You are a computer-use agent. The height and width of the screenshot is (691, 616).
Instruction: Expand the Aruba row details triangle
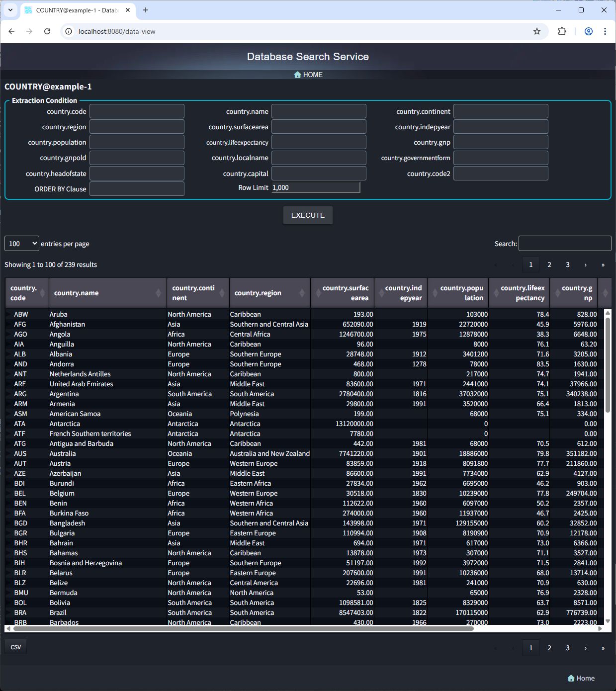coord(8,314)
